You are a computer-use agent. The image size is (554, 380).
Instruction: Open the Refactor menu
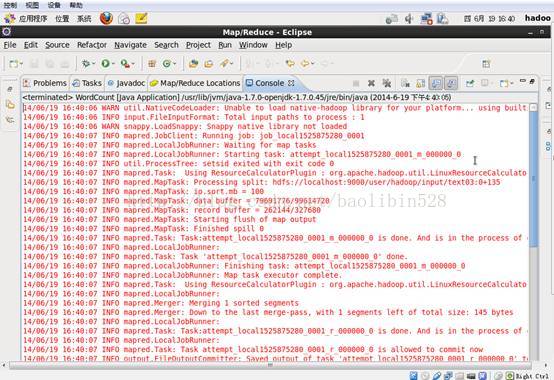click(x=92, y=45)
